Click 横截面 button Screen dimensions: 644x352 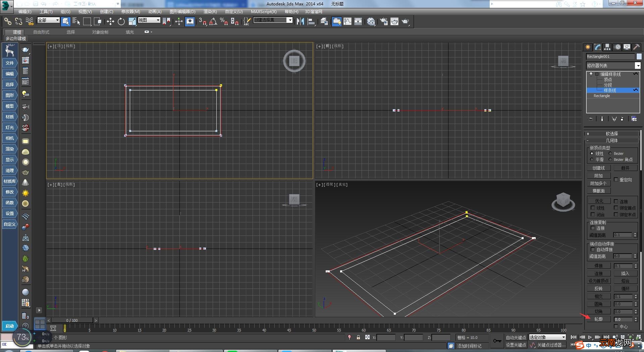tap(599, 191)
